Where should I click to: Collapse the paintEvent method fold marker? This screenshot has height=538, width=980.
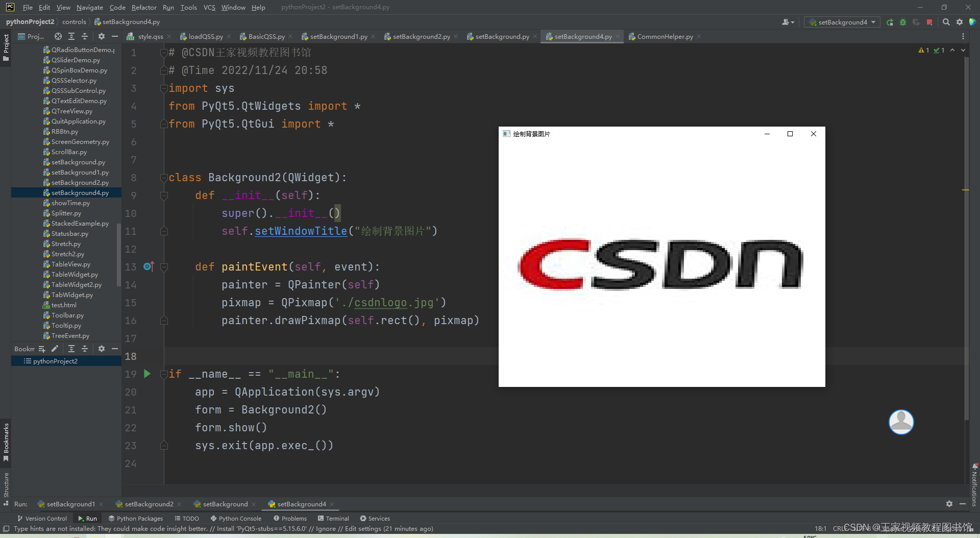[164, 267]
